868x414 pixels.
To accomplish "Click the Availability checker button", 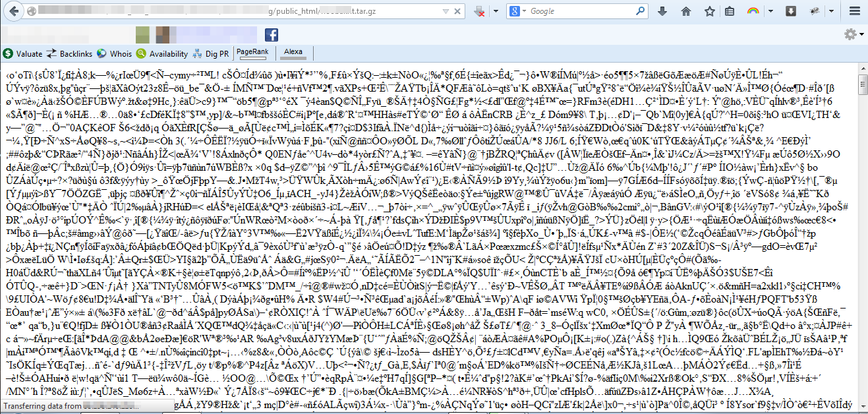I will point(163,54).
